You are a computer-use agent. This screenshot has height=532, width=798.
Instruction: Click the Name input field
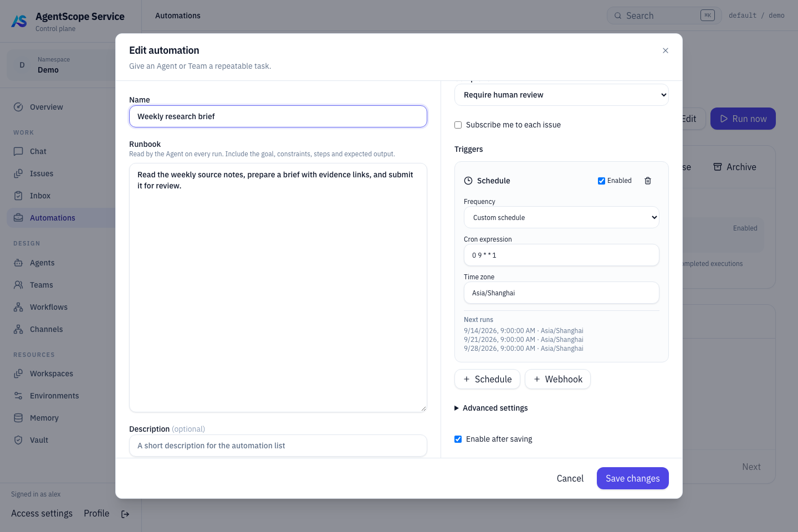click(278, 116)
